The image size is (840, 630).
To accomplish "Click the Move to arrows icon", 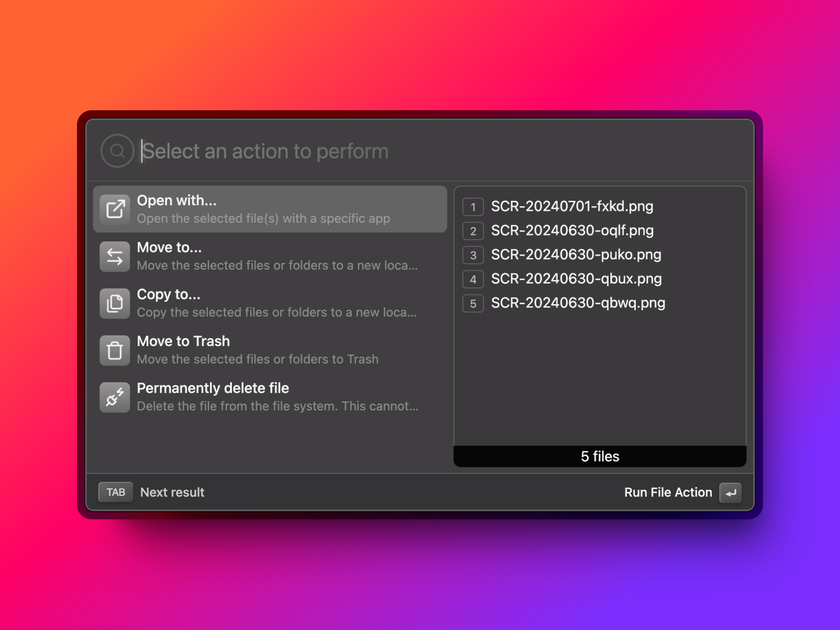I will [115, 256].
